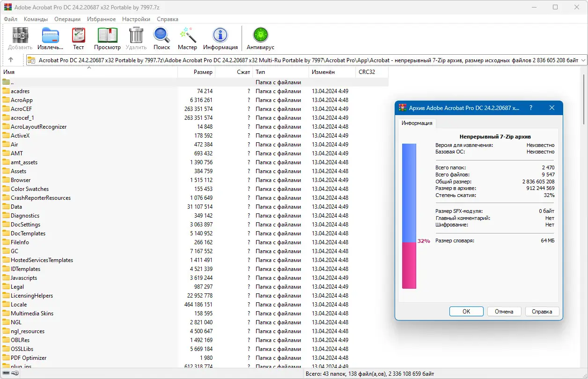Screen dimensions: 588x379
Task: Start a search via the Поиск icon
Action: click(x=162, y=35)
